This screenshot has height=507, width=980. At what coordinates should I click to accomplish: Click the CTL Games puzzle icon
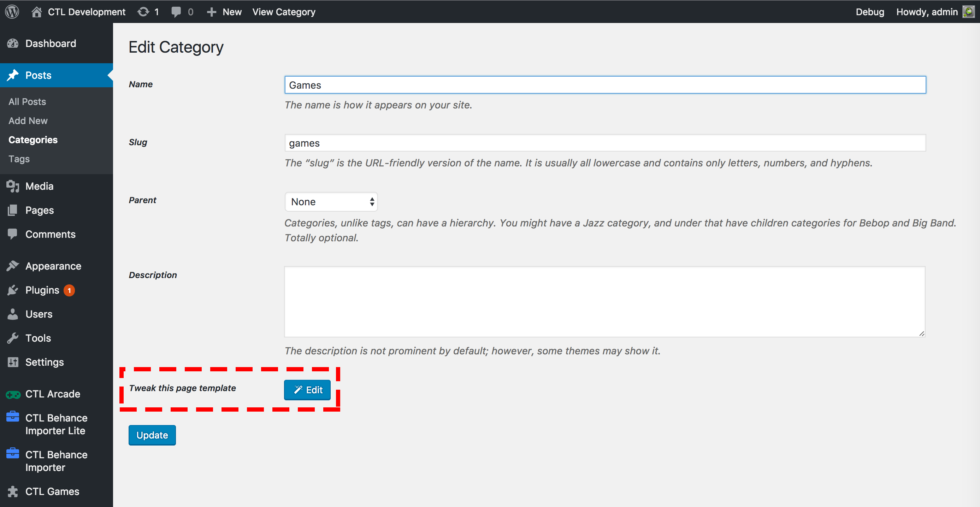coord(13,491)
